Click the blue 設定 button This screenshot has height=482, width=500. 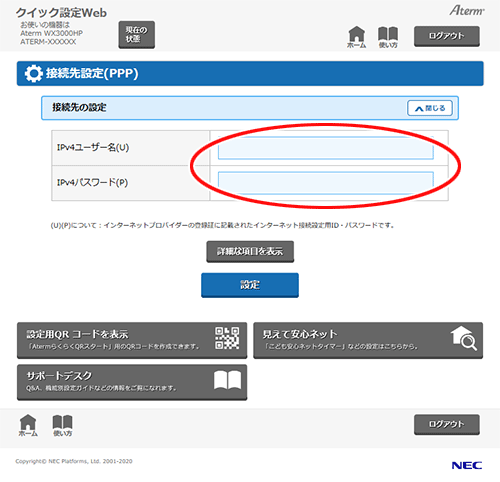pyautogui.click(x=250, y=285)
